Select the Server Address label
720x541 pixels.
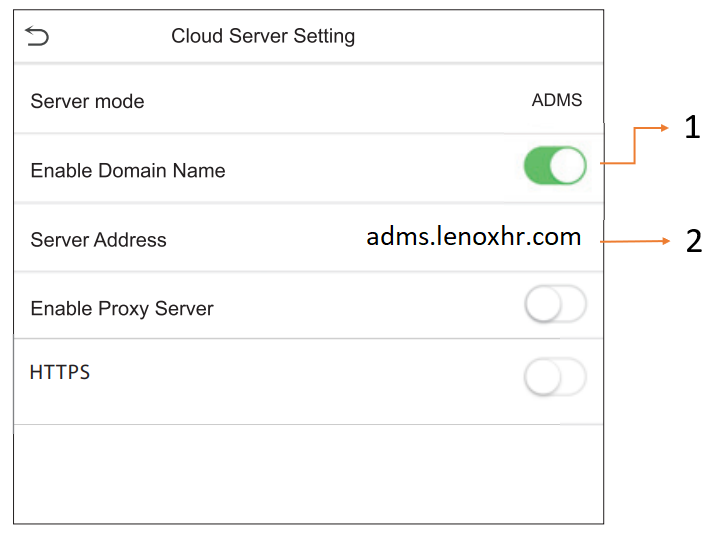[98, 240]
